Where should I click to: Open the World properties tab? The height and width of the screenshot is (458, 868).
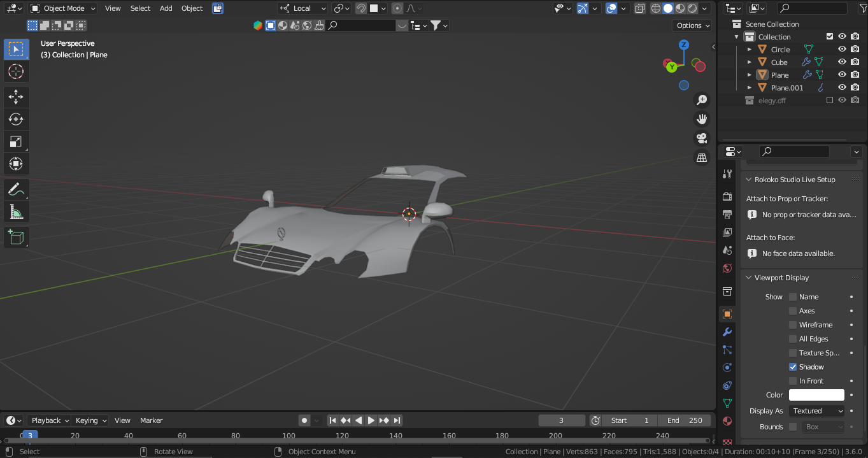(x=727, y=268)
